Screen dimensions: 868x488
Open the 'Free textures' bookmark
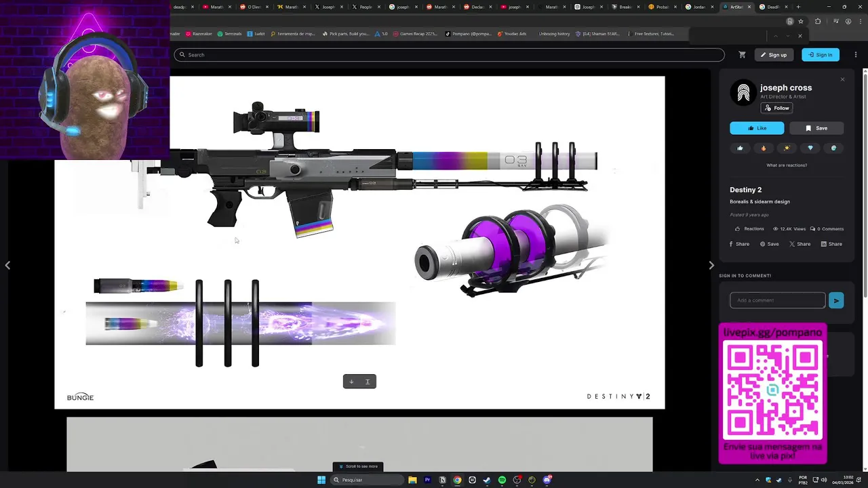651,34
